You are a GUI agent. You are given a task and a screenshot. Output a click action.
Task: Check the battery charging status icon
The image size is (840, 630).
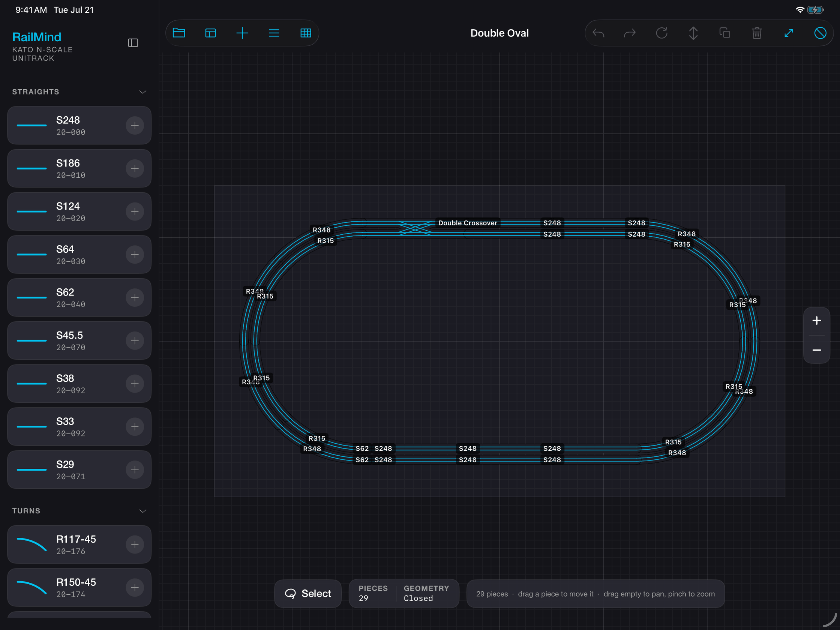tap(815, 10)
